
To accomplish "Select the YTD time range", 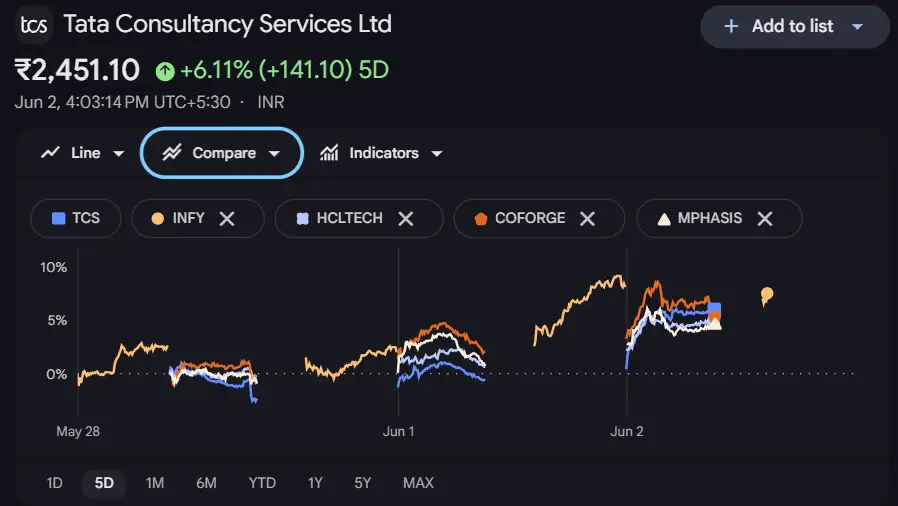I will click(x=262, y=483).
